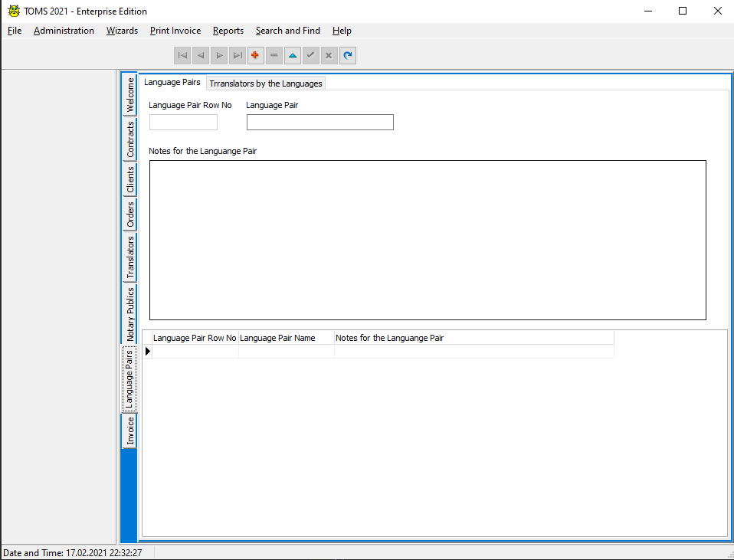
Task: Open the Administration menu
Action: pyautogui.click(x=64, y=31)
